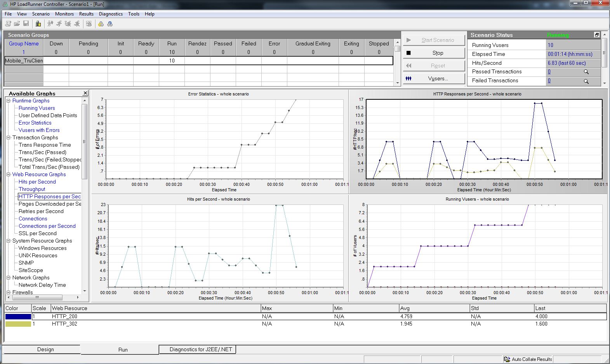Click the Open Scenario folder icon
The image size is (610, 364).
[x=17, y=24]
